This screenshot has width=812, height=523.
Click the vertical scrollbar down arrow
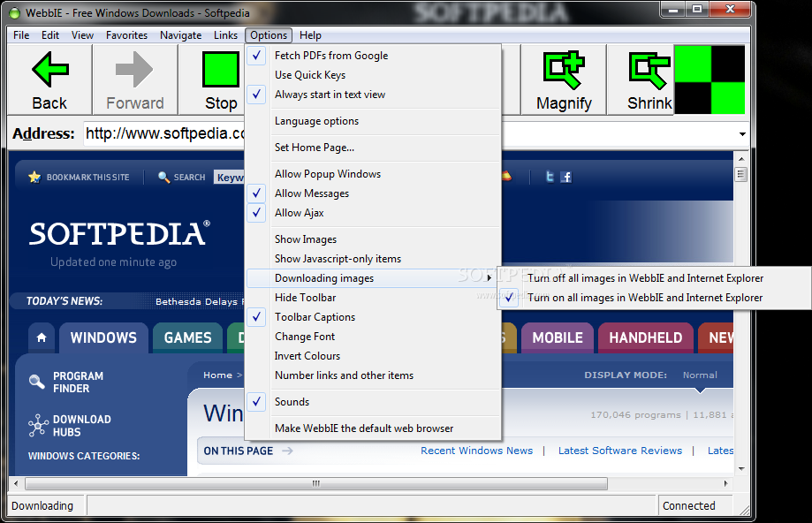click(x=741, y=468)
